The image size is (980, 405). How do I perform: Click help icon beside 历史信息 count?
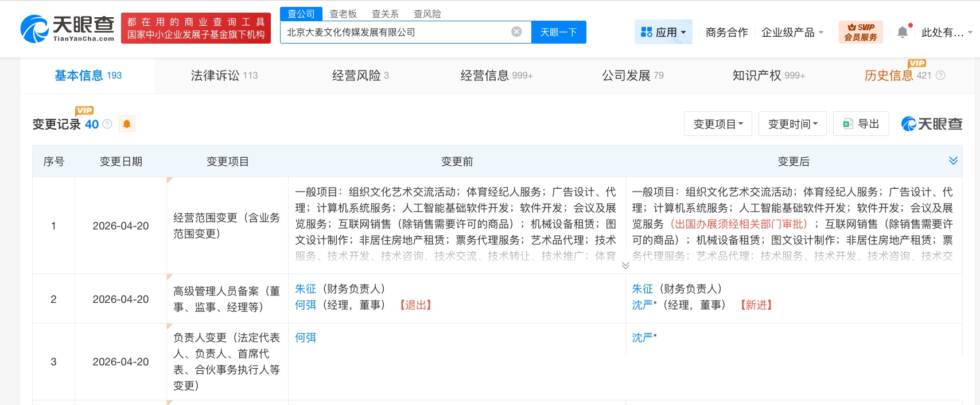click(940, 75)
